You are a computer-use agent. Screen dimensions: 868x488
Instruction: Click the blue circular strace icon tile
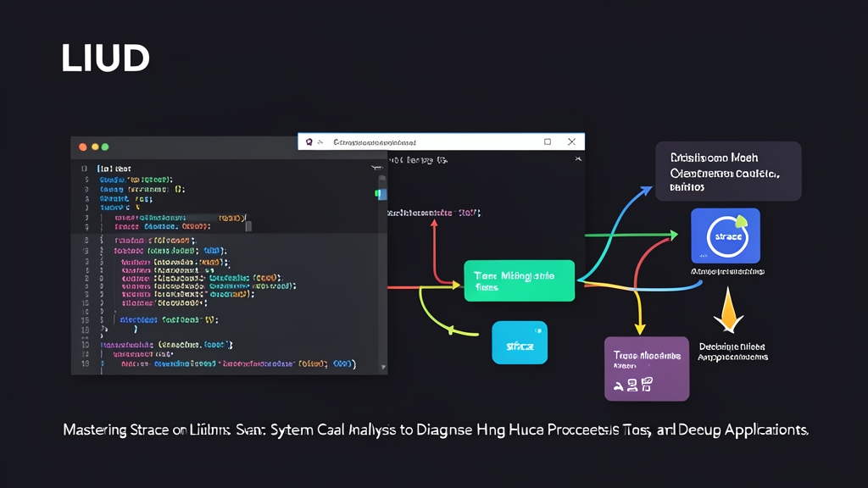(x=726, y=236)
